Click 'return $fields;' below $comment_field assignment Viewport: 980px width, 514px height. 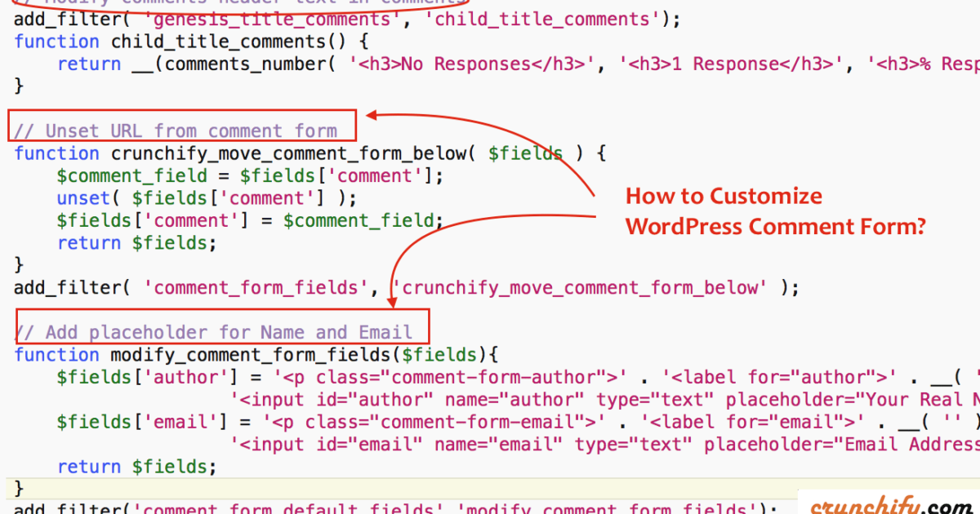click(x=137, y=243)
